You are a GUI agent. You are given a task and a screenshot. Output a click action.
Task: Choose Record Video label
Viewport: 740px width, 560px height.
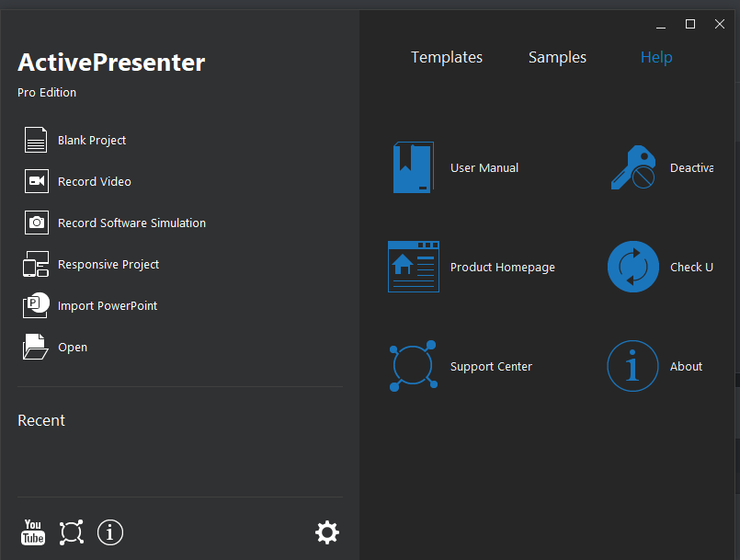[x=95, y=181]
